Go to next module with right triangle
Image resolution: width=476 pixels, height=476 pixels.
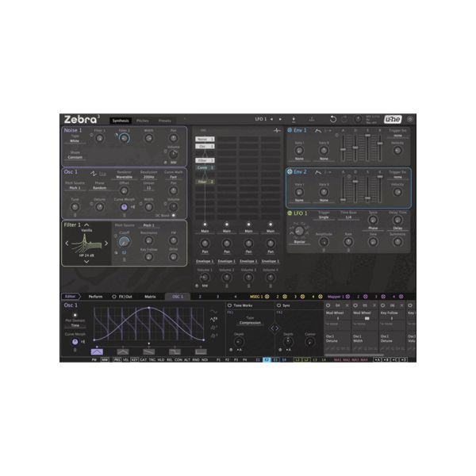[x=280, y=119]
